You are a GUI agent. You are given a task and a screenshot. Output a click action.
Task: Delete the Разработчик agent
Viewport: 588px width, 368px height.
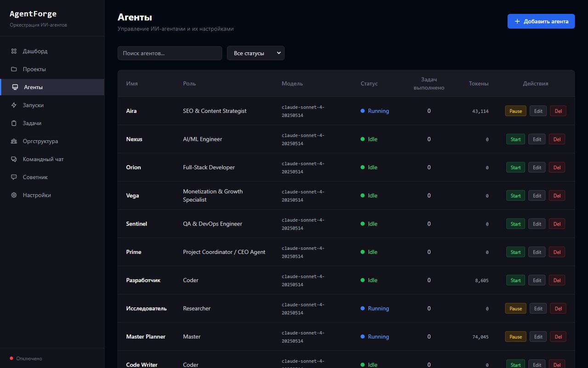click(557, 280)
